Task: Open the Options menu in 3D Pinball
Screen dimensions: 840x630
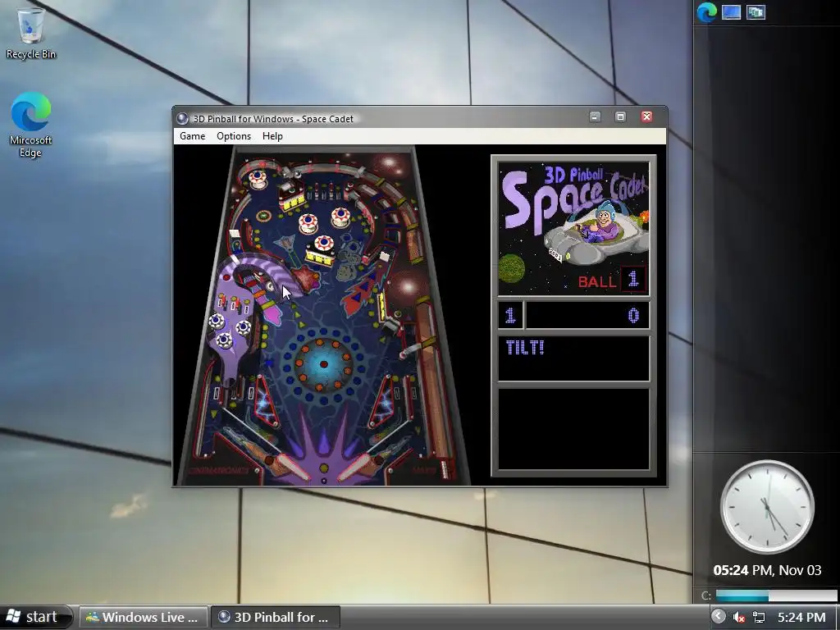Action: click(234, 136)
